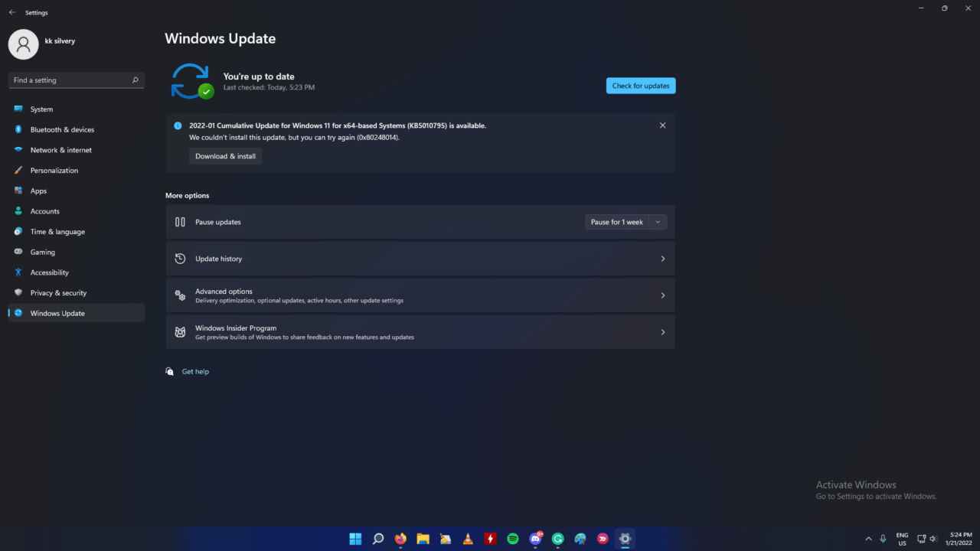This screenshot has width=980, height=551.
Task: Dismiss the KB5010795 update notification
Action: 663,126
